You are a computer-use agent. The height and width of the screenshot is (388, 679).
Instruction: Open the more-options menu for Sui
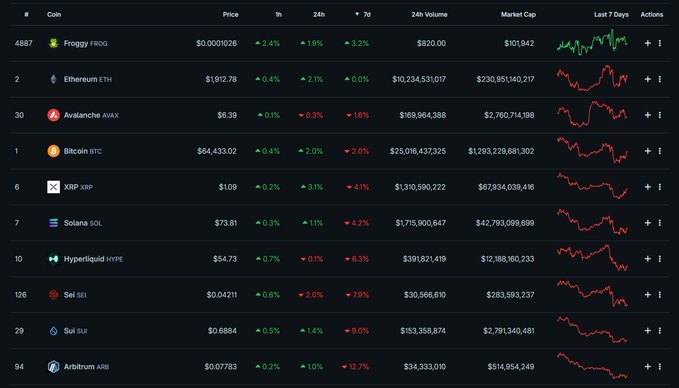(660, 330)
